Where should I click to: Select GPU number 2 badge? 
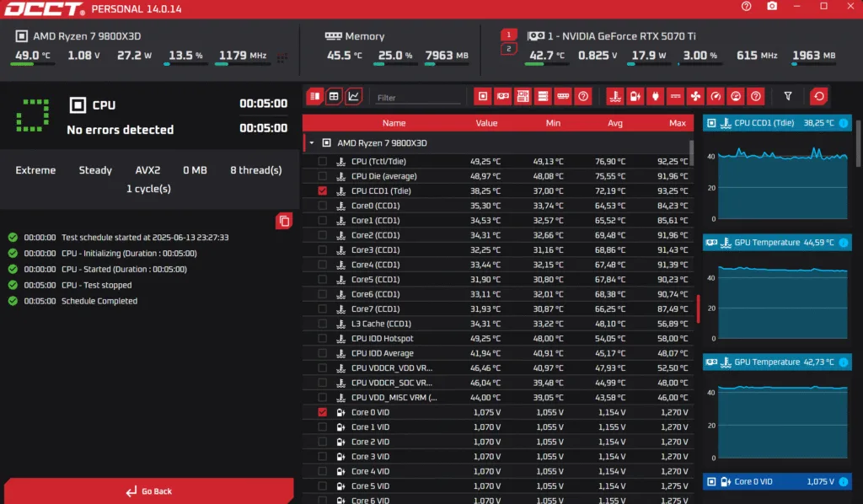point(508,49)
